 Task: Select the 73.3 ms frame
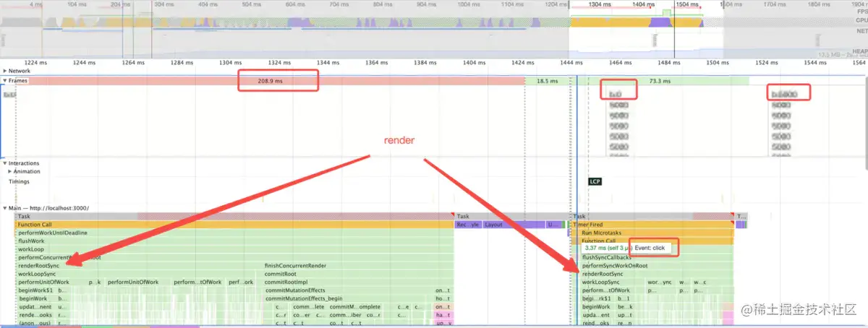pos(660,81)
